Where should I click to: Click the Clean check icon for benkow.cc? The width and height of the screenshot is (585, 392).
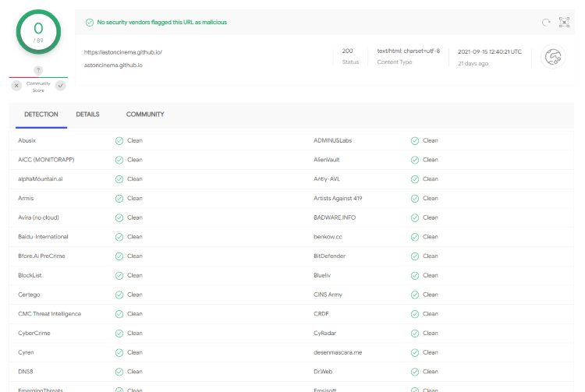point(415,237)
